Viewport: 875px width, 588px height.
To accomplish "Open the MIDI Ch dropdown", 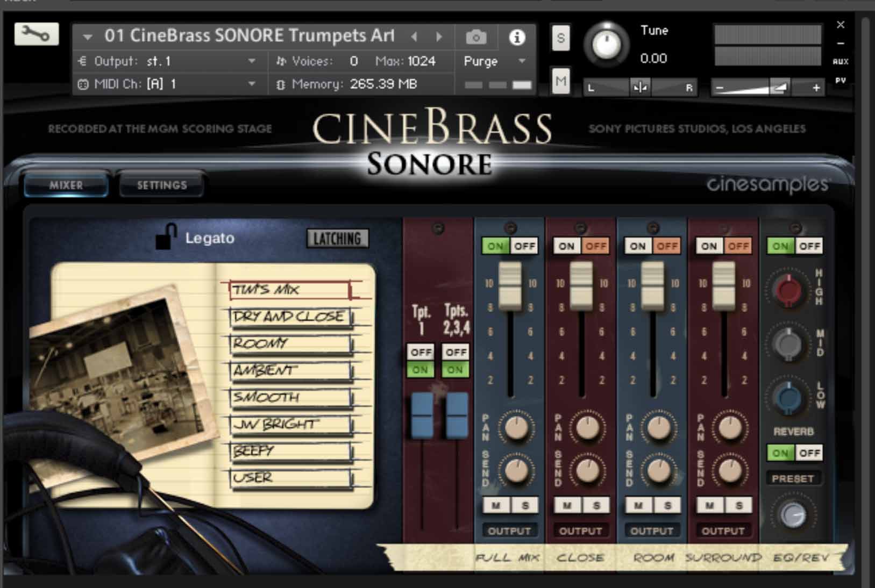I will tap(250, 84).
